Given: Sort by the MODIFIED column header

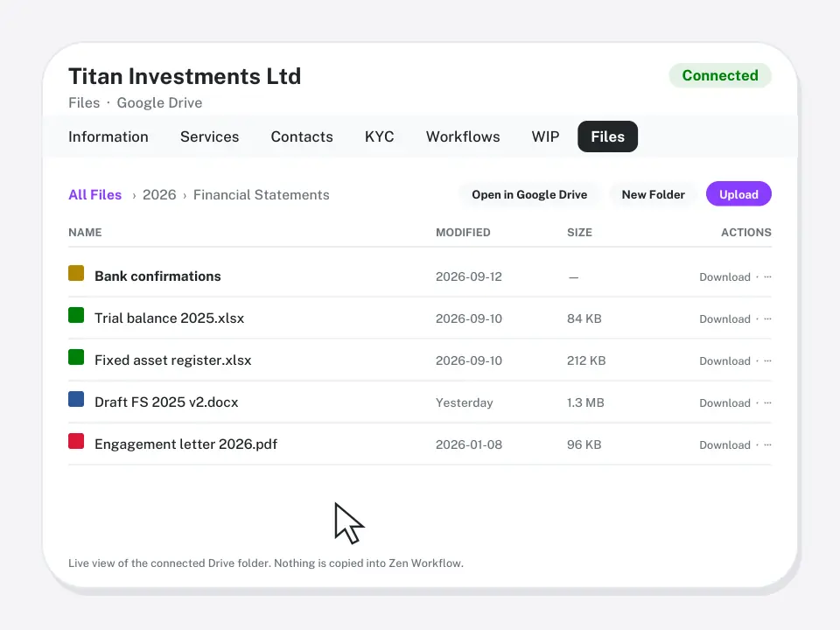Looking at the screenshot, I should coord(463,233).
